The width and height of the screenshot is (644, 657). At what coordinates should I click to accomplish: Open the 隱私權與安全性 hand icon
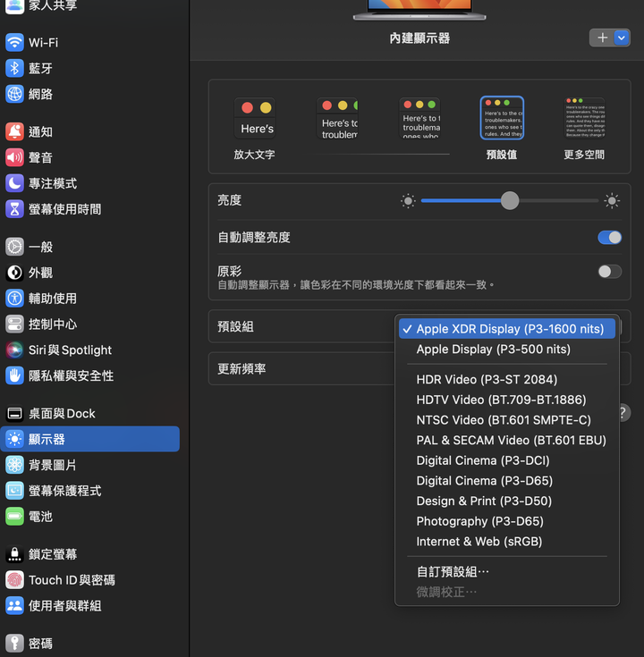tap(14, 375)
